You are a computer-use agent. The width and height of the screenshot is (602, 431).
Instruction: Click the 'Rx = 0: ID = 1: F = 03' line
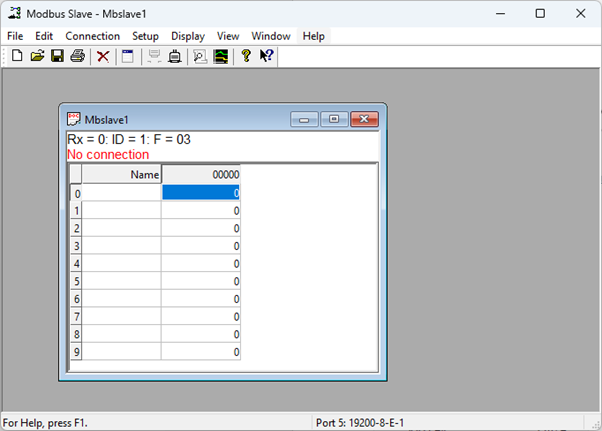point(129,139)
